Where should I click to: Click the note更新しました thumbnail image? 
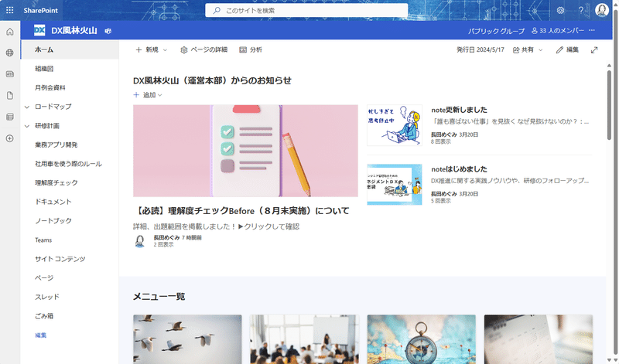tap(395, 125)
